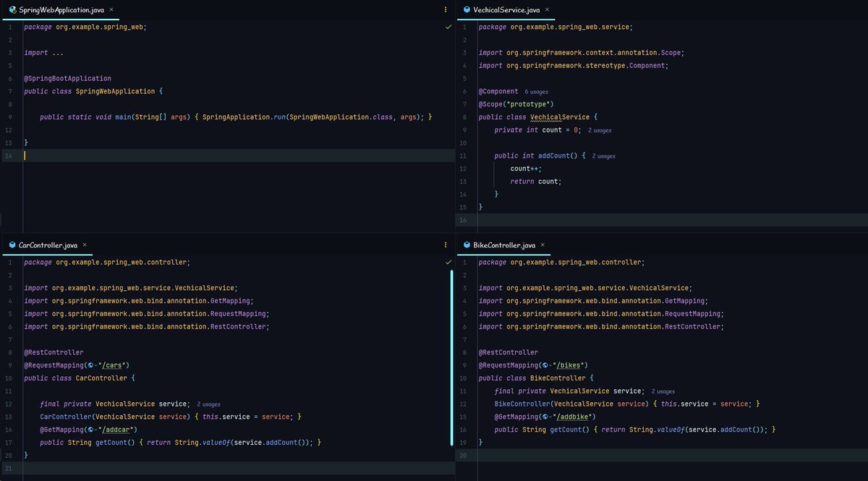This screenshot has height=481, width=868.
Task: Close the CarController.java tab
Action: pos(85,245)
